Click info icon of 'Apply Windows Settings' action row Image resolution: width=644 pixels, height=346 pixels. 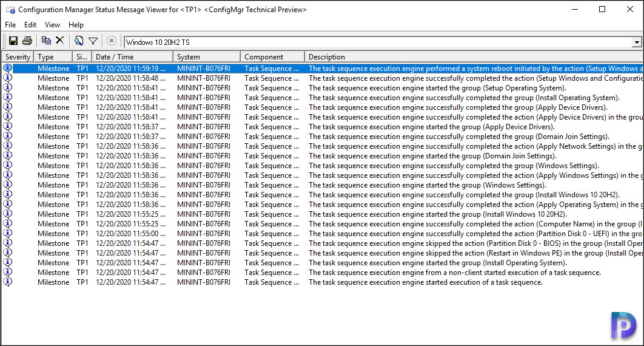tap(8, 175)
